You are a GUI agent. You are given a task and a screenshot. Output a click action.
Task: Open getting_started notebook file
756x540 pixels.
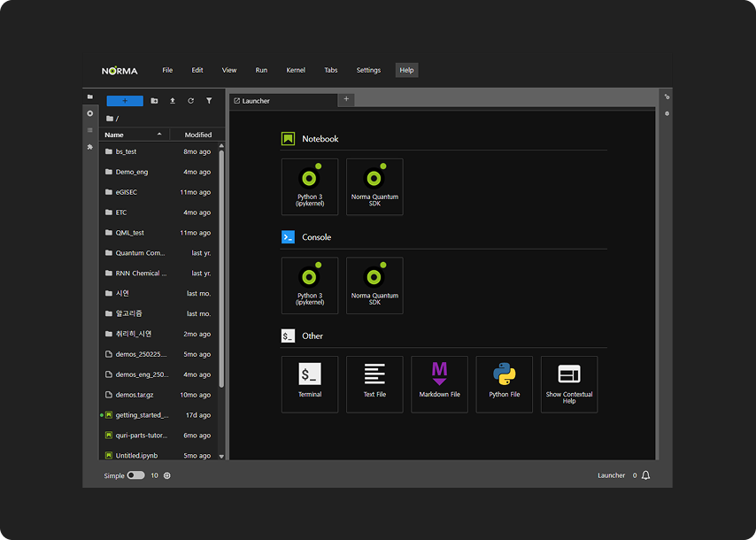tap(142, 415)
